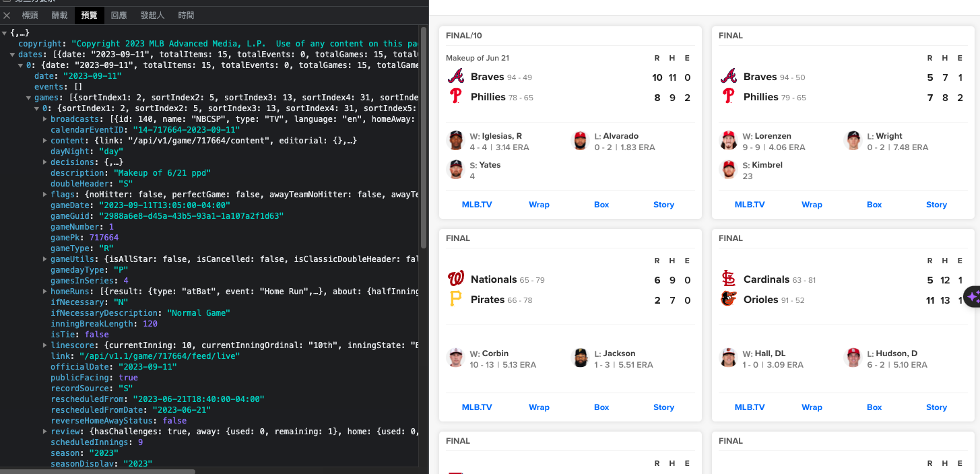This screenshot has height=474, width=980.
Task: Click the sparkle assistant icon at right edge
Action: pyautogui.click(x=973, y=296)
